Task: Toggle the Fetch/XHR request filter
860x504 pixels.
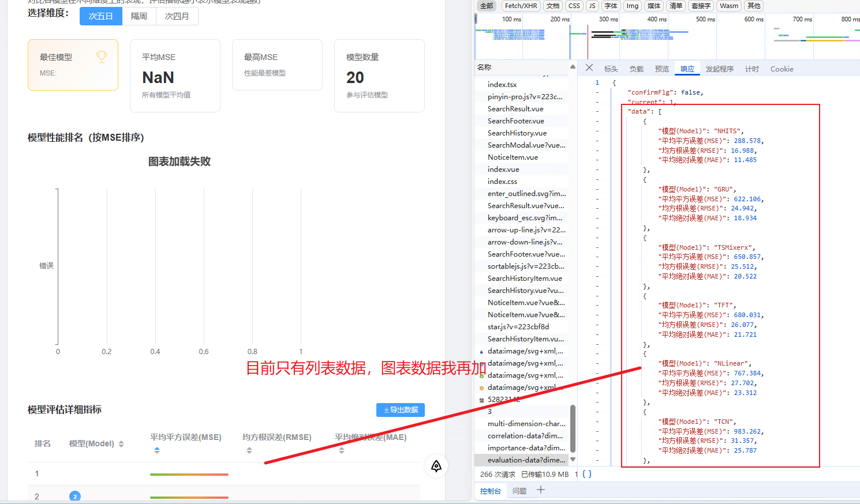Action: pos(521,6)
